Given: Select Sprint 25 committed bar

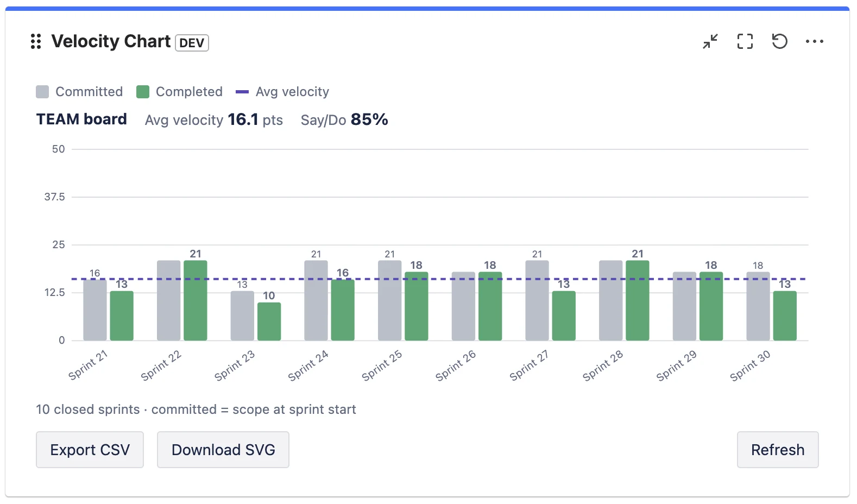Looking at the screenshot, I should (x=389, y=300).
